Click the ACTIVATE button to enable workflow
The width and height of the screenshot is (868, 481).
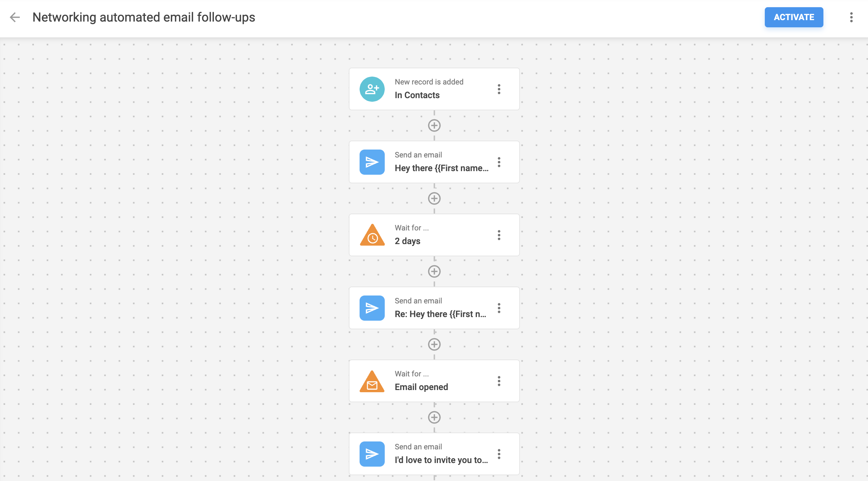point(795,17)
